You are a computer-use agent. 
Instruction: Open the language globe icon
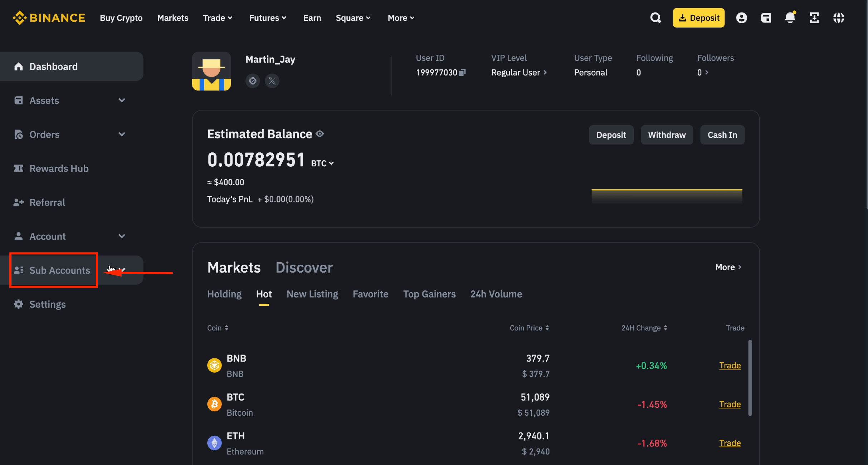pyautogui.click(x=838, y=18)
